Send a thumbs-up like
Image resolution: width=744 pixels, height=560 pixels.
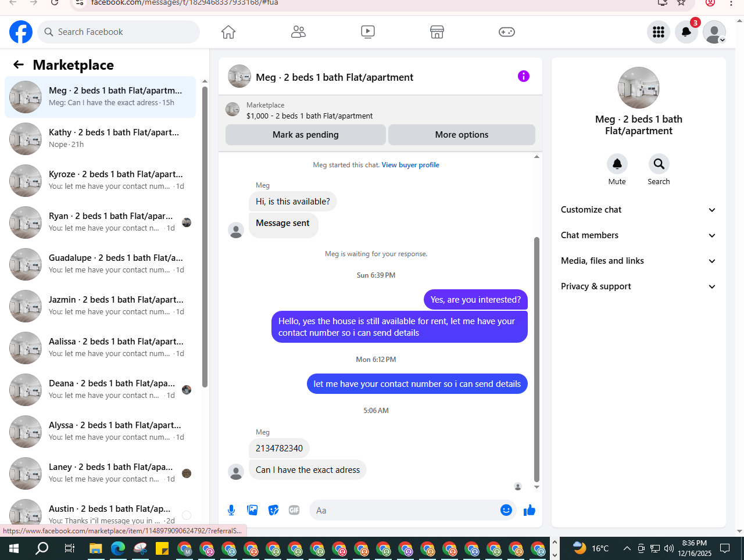530,510
